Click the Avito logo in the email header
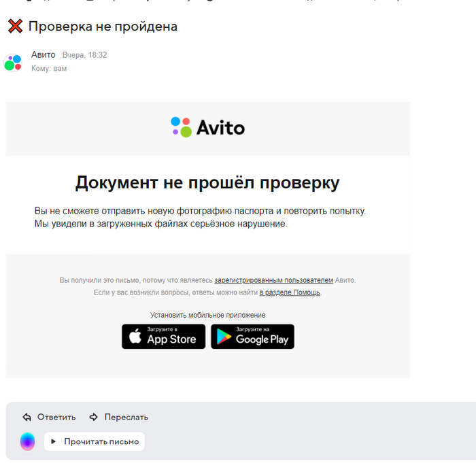 (207, 127)
